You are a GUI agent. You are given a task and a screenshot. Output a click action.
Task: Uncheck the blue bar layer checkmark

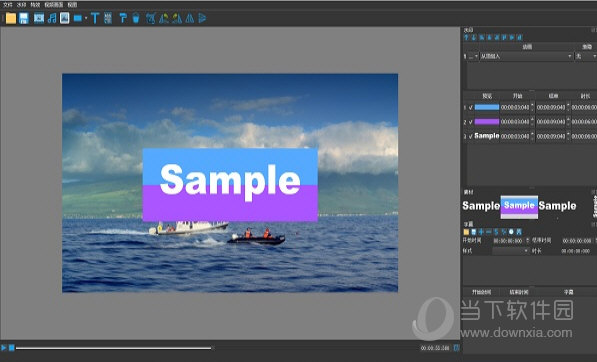click(x=471, y=107)
